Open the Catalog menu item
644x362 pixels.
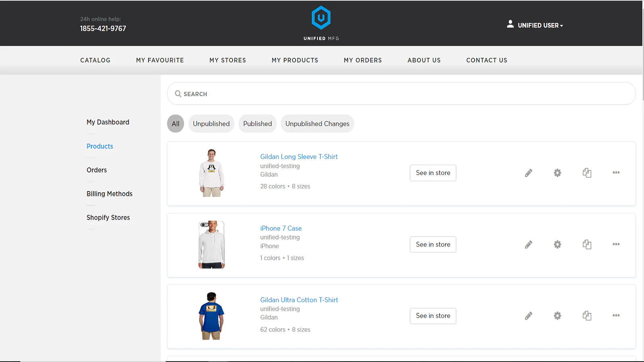[x=95, y=60]
